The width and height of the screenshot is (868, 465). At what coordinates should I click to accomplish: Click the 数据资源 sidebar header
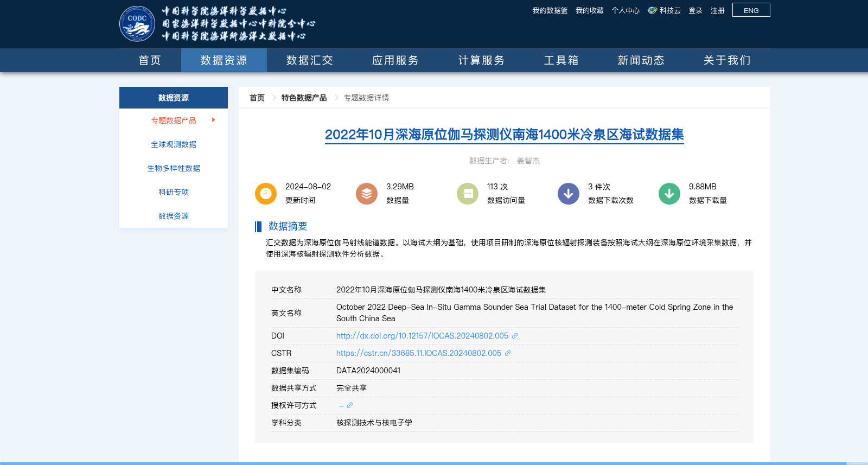pos(174,98)
